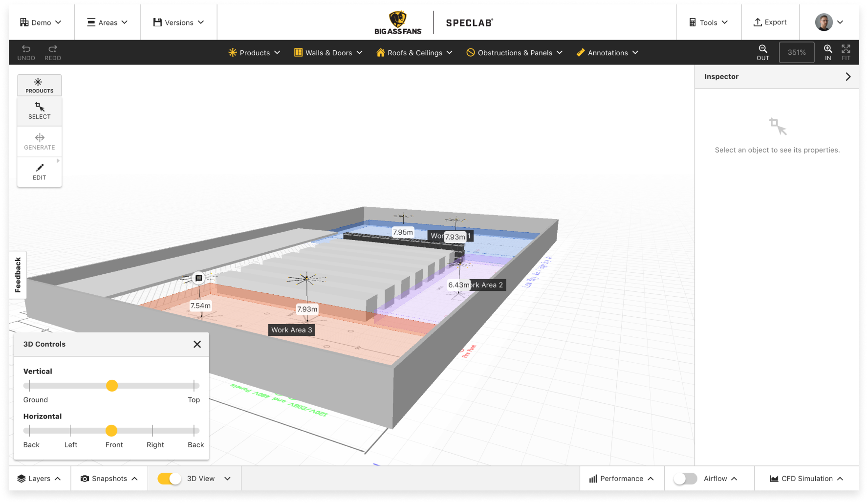Click the Zoom In magnifier icon
The width and height of the screenshot is (868, 504).
click(828, 49)
